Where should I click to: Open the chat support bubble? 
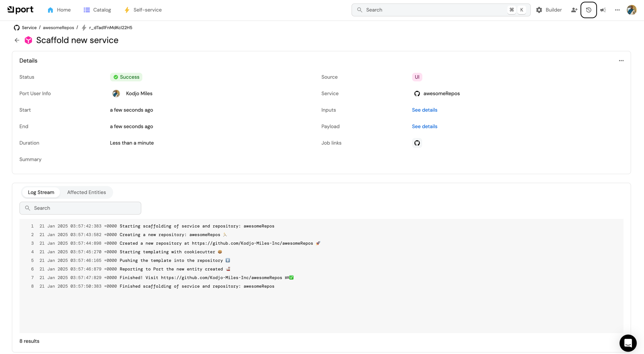628,343
